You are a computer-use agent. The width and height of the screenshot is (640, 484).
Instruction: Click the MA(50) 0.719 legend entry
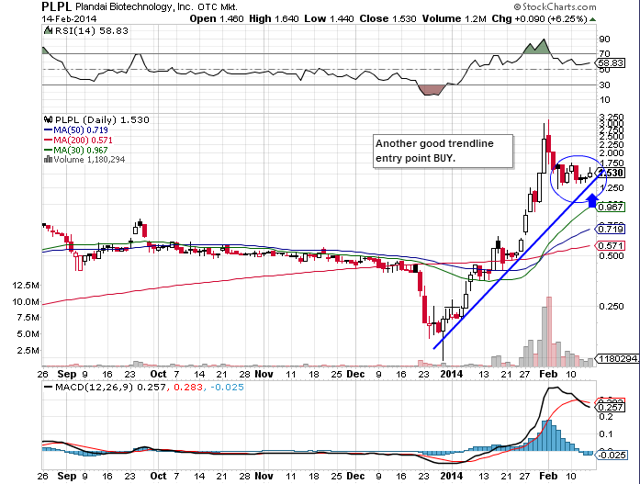tap(76, 130)
